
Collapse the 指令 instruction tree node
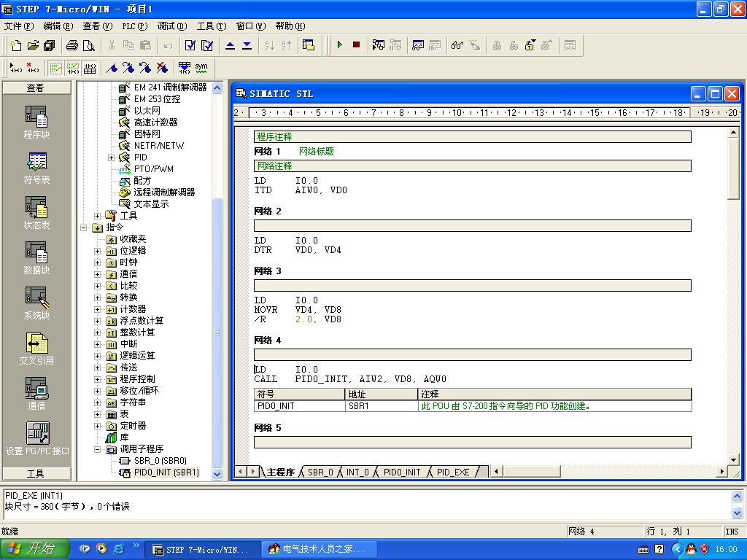(83, 227)
